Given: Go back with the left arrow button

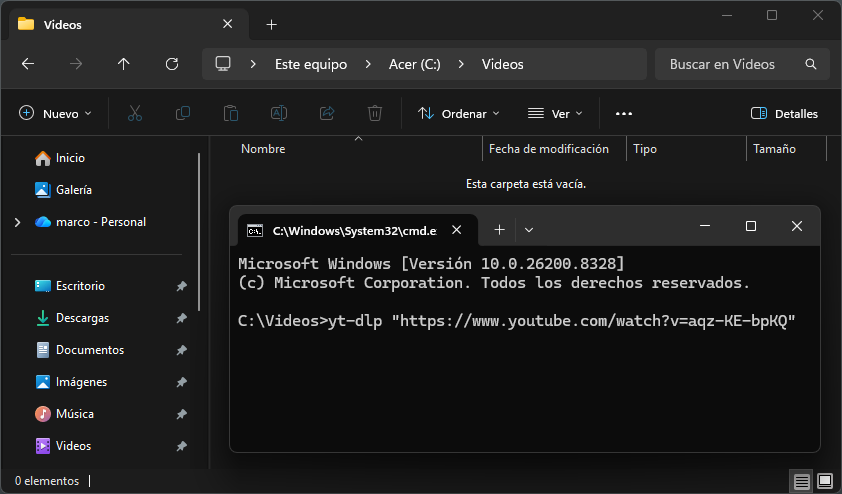Looking at the screenshot, I should pyautogui.click(x=28, y=64).
